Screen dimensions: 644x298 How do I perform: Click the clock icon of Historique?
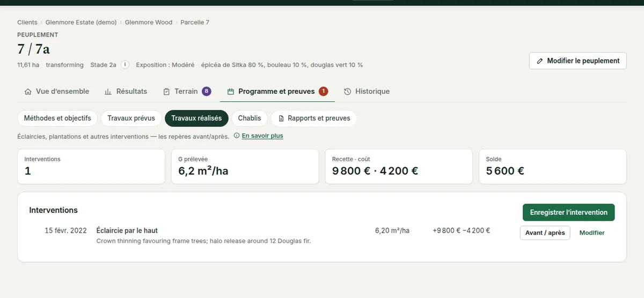[x=348, y=92]
